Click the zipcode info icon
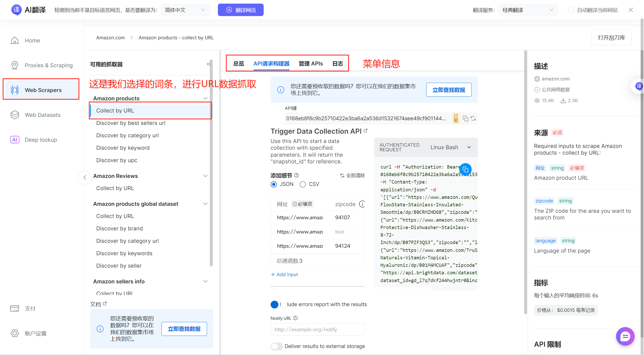 pyautogui.click(x=362, y=204)
